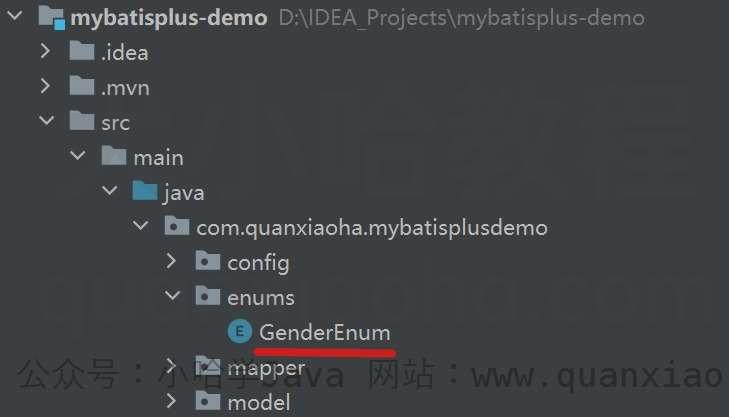Click the .mvn folder icon
The height and width of the screenshot is (417, 729).
click(82, 86)
